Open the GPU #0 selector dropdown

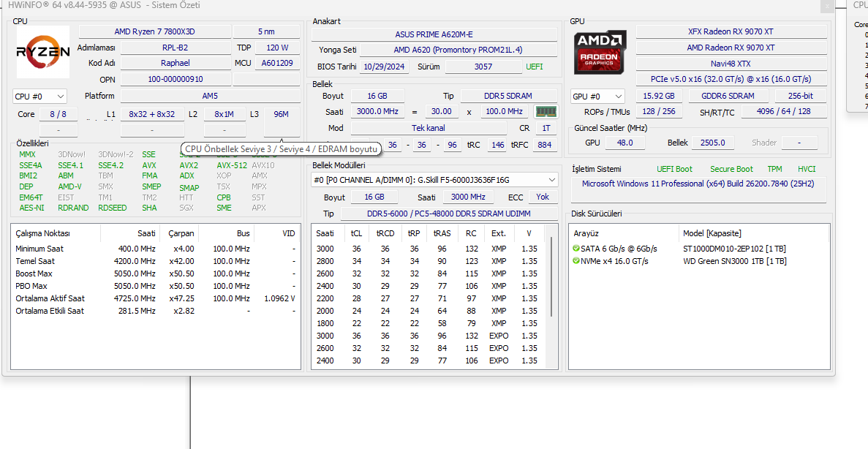[597, 97]
